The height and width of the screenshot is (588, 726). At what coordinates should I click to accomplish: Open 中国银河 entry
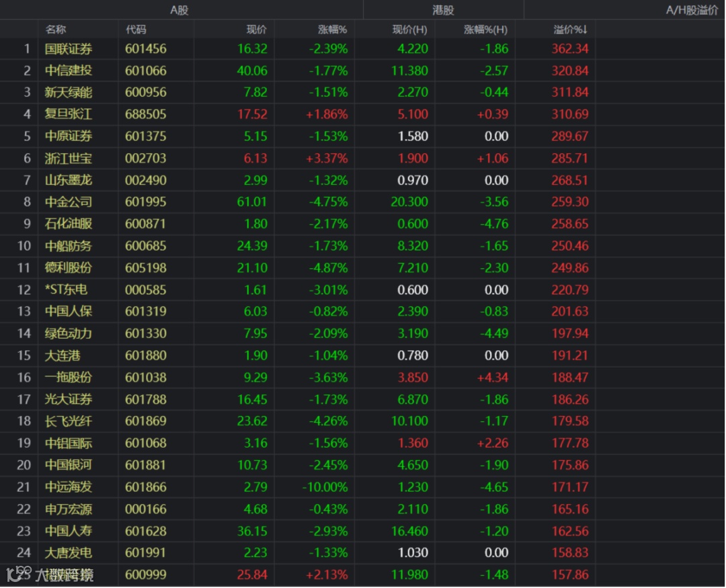pyautogui.click(x=68, y=465)
